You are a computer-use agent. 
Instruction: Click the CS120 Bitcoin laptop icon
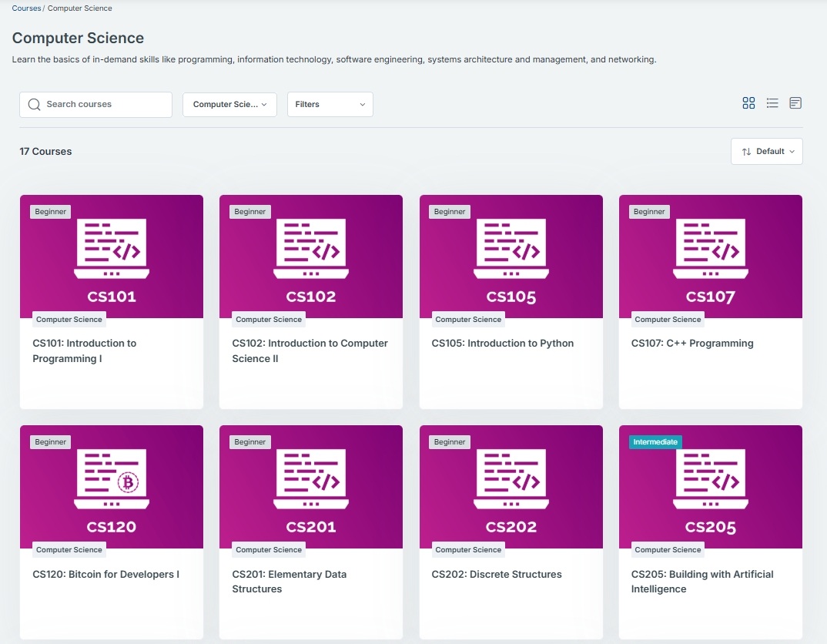click(x=112, y=481)
